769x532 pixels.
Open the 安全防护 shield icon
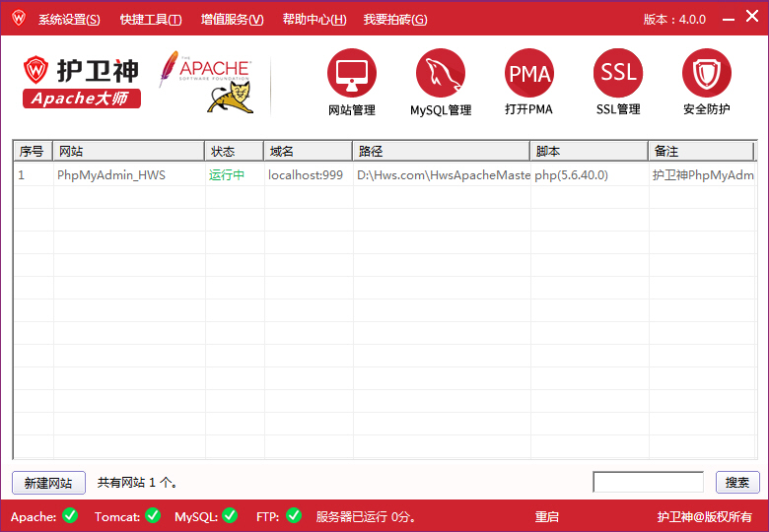point(707,74)
